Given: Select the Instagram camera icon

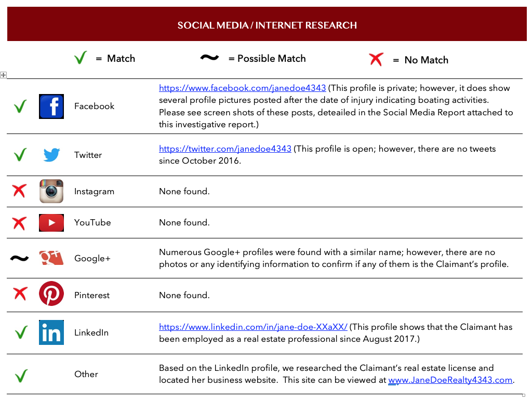Looking at the screenshot, I should click(51, 191).
